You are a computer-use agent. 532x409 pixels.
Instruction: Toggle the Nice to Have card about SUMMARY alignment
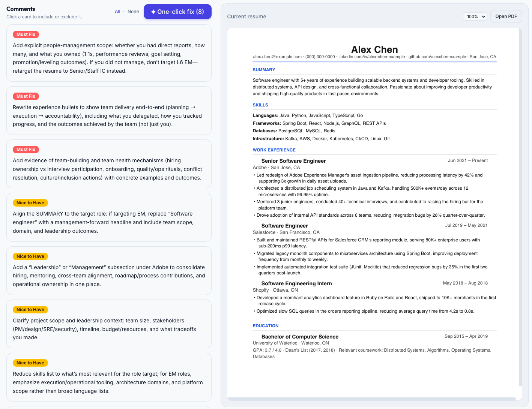point(109,217)
